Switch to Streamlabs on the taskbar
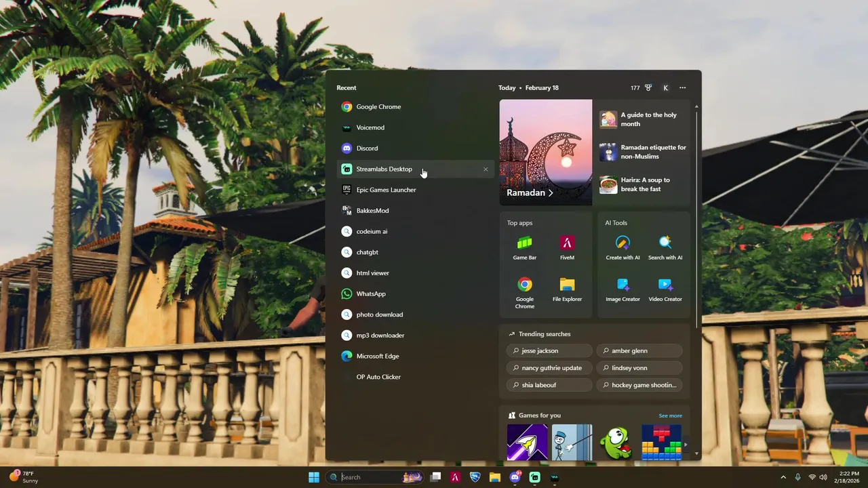Screen dimensions: 868x488 (534, 477)
